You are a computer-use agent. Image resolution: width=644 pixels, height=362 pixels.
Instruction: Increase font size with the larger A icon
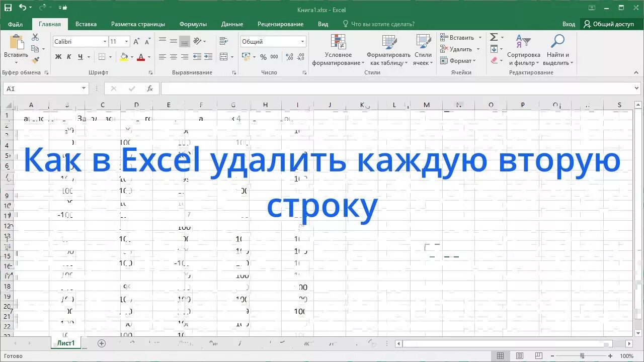pos(136,42)
